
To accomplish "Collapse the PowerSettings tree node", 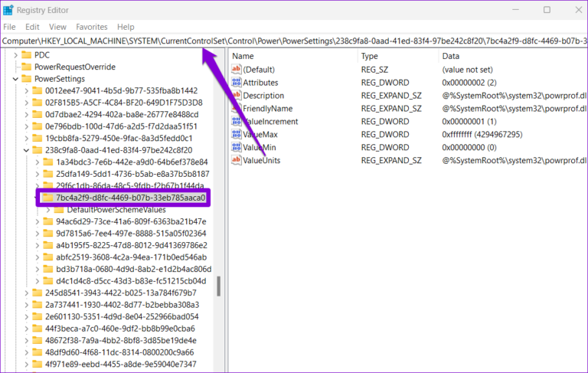I will point(15,79).
